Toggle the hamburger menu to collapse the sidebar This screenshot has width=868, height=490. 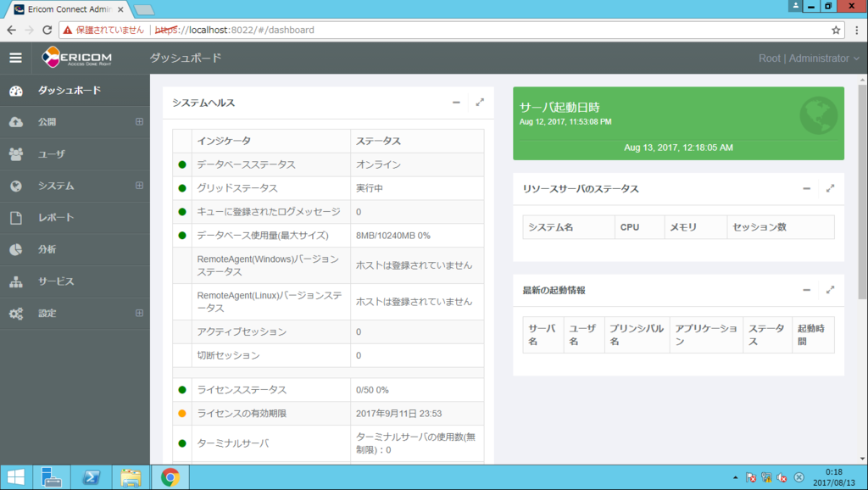point(14,58)
